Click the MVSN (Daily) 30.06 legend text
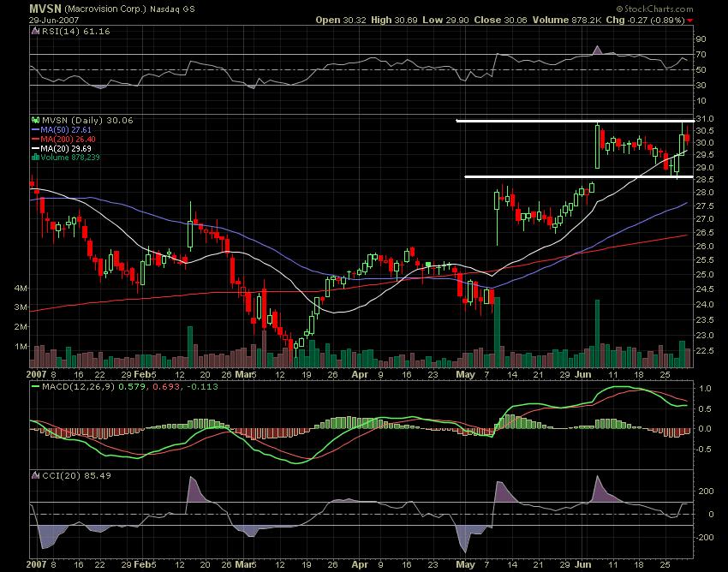The width and height of the screenshot is (728, 572). click(x=87, y=120)
